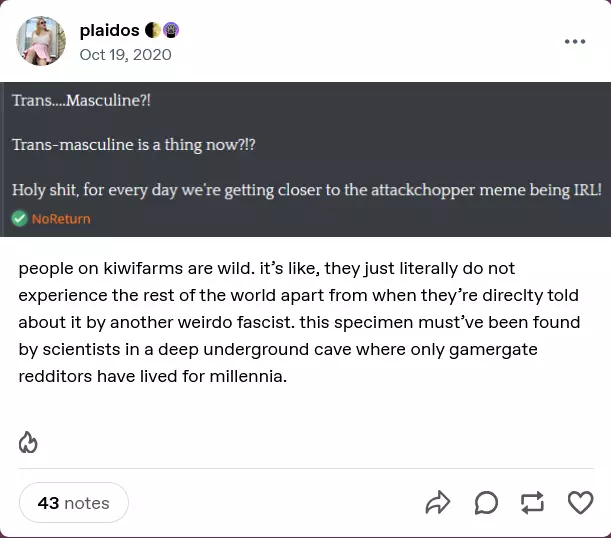Like the post with the heart icon
The width and height of the screenshot is (611, 538).
pyautogui.click(x=580, y=502)
